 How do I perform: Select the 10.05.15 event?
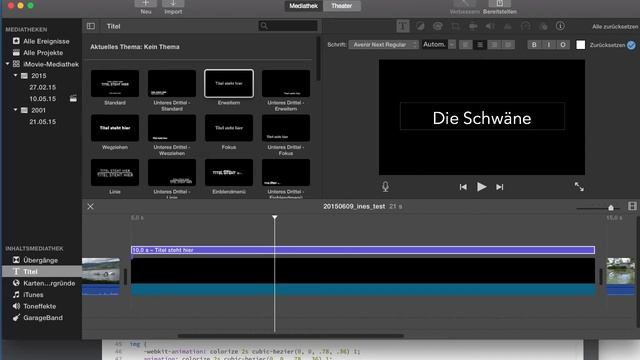coord(42,99)
